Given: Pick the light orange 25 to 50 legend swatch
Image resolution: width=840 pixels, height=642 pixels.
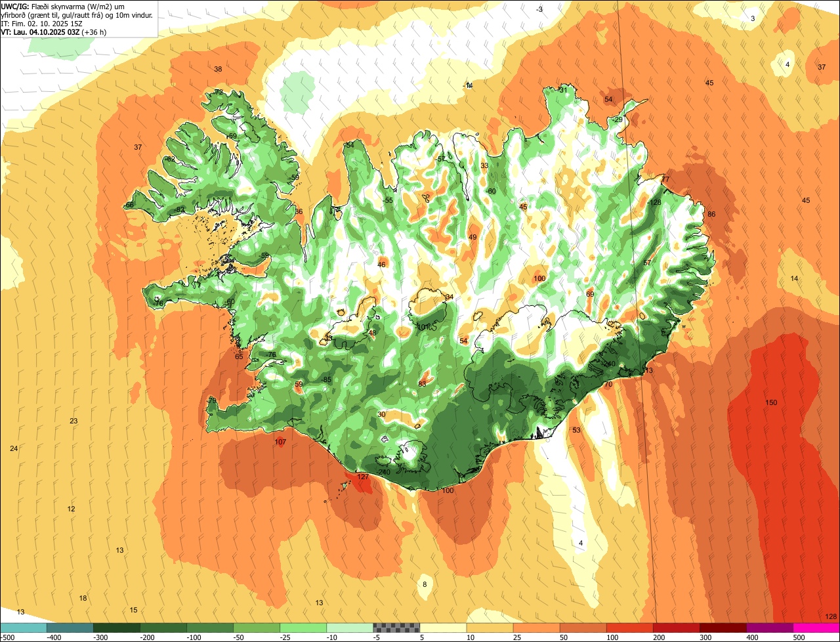Looking at the screenshot, I should click(x=536, y=628).
